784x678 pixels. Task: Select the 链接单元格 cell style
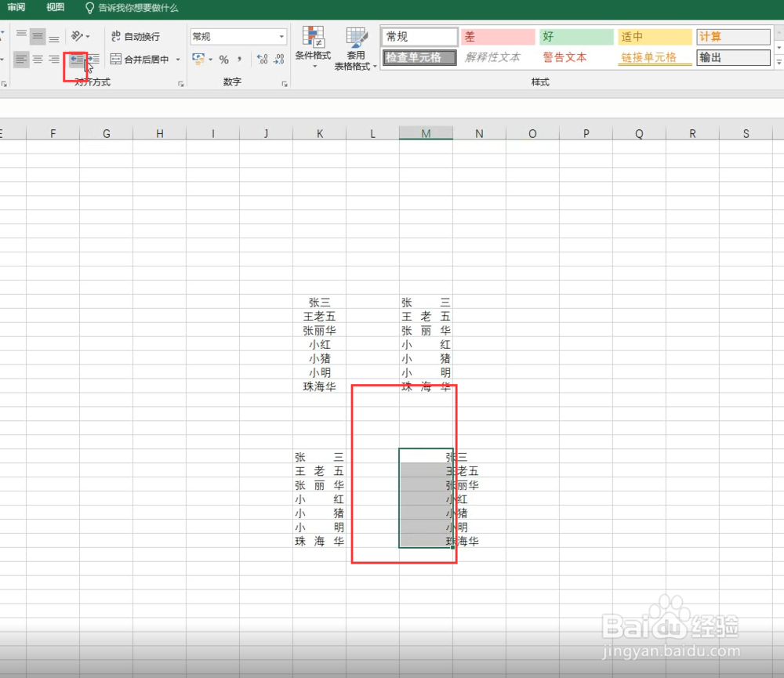(655, 57)
